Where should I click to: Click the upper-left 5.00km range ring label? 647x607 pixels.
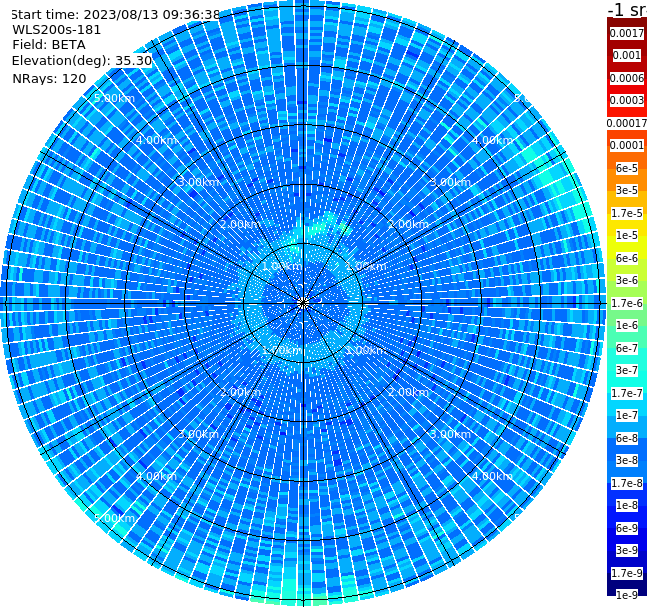point(114,98)
